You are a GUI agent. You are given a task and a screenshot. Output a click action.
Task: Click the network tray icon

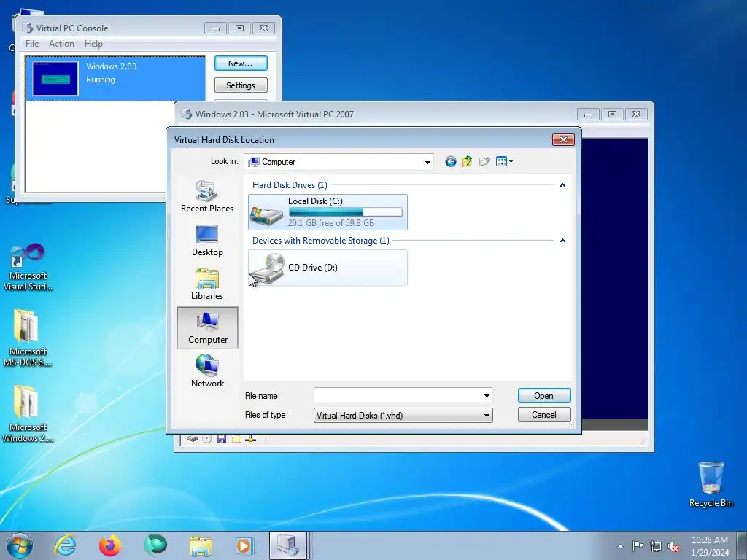tap(656, 546)
